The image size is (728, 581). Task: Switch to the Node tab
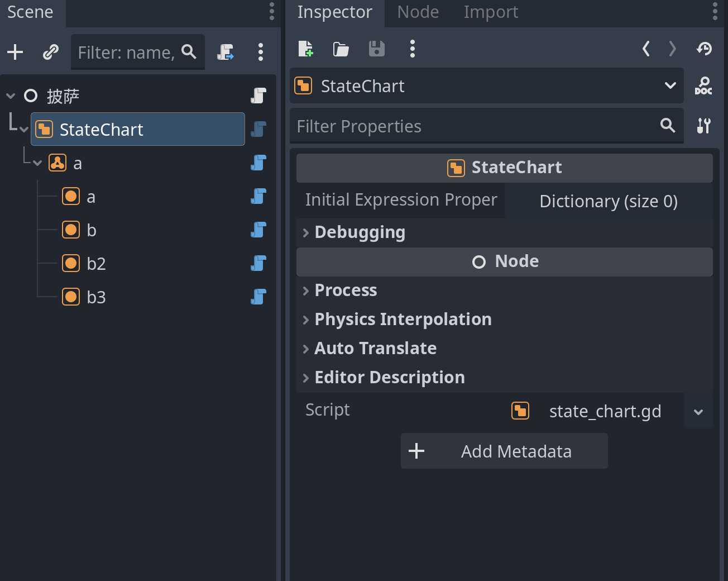pyautogui.click(x=418, y=12)
